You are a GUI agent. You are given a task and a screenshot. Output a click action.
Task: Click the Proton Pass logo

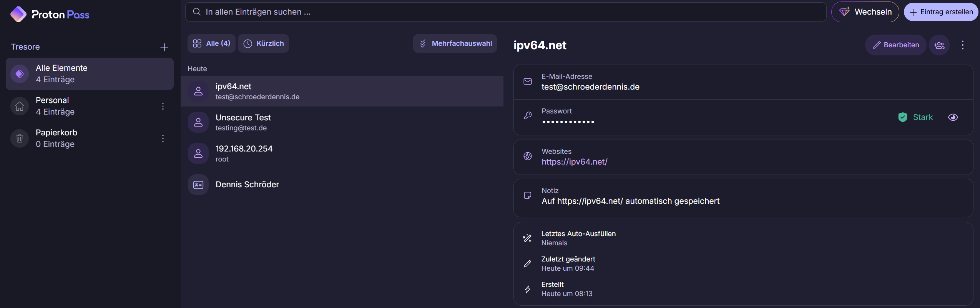click(50, 15)
